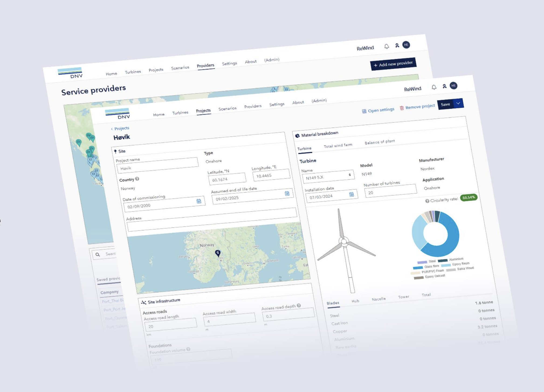544x392 pixels.
Task: Select the Tower component tab
Action: (404, 297)
